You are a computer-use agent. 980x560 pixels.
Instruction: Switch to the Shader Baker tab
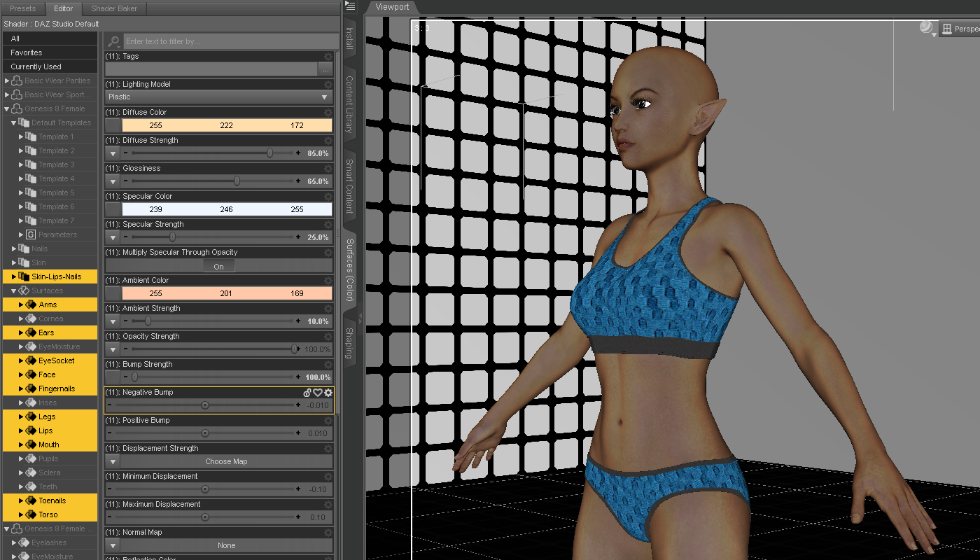pyautogui.click(x=115, y=8)
